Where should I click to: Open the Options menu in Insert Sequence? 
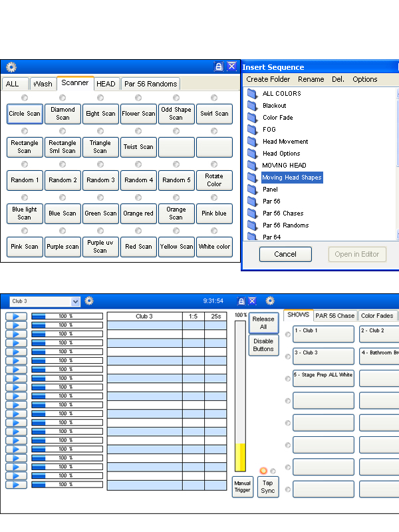(364, 79)
